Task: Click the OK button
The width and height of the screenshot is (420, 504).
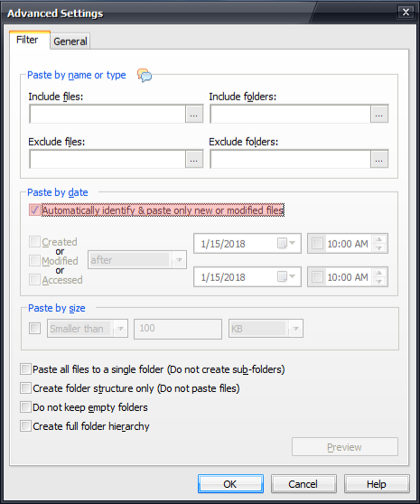Action: pos(230,484)
